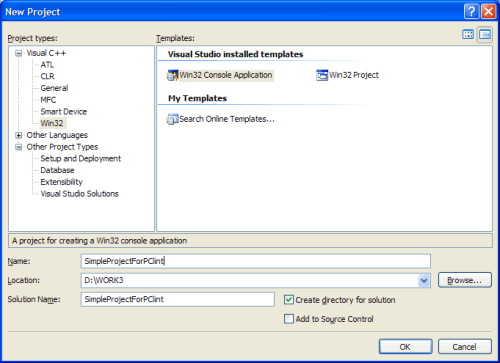
Task: Confirm with the OK button
Action: [x=405, y=347]
